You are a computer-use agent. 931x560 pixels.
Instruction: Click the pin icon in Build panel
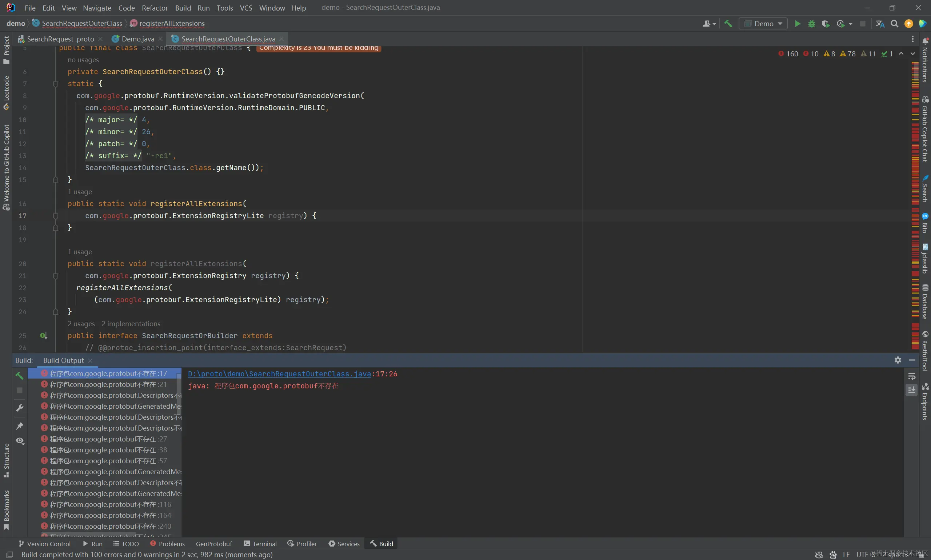20,426
